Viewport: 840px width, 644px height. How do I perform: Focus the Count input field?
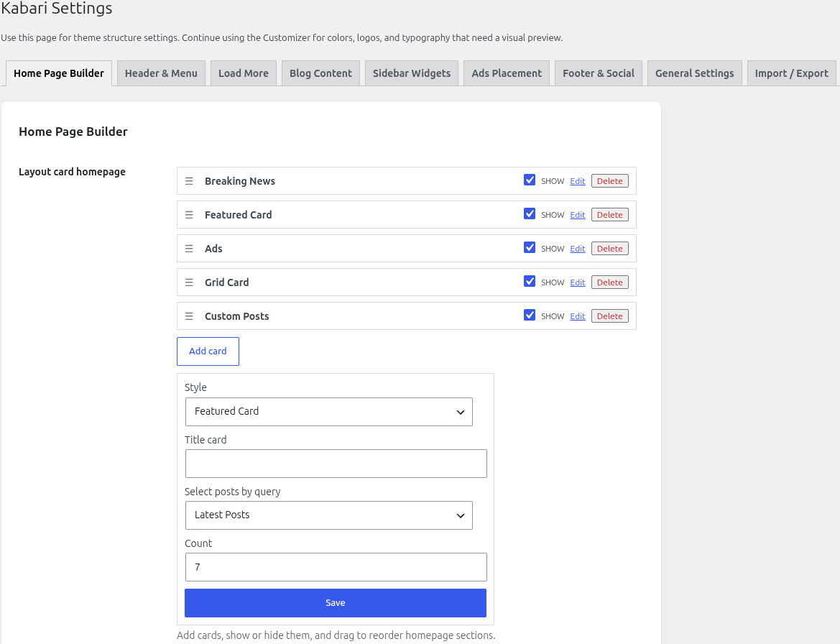336,567
